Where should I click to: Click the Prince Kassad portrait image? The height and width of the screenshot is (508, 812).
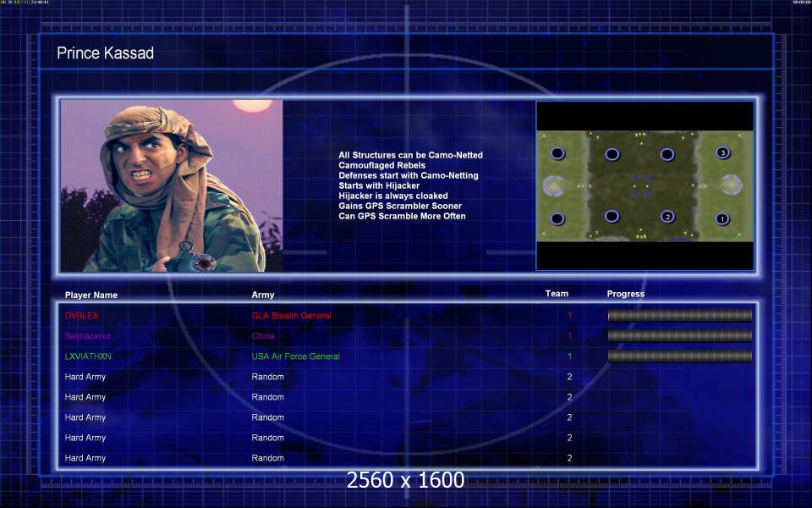[x=172, y=185]
